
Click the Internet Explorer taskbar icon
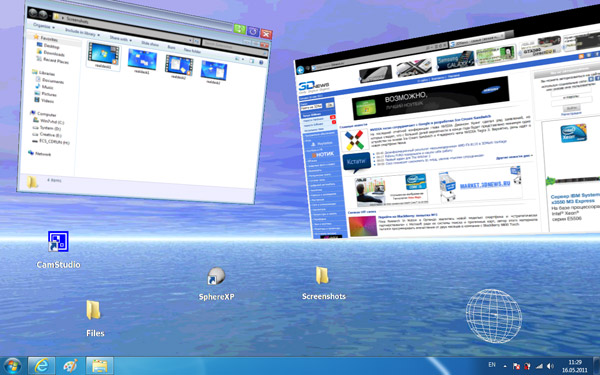(x=42, y=366)
